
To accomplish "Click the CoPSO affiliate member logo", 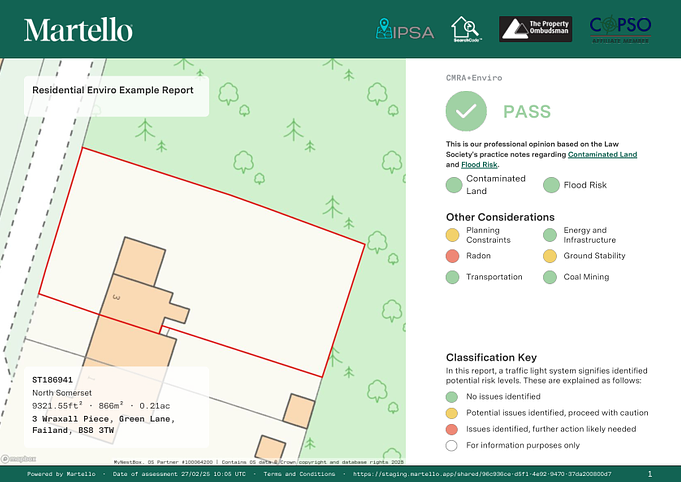I will [x=620, y=29].
